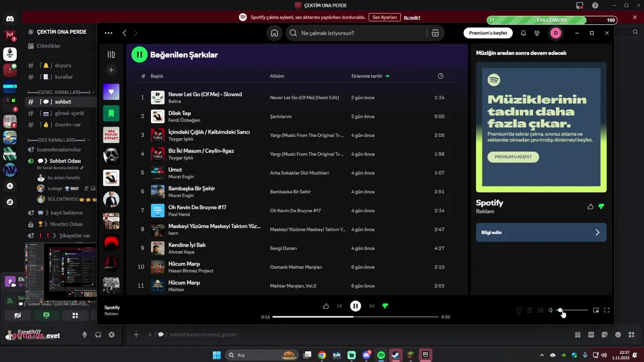
Task: Toggle Discord headphones deafen
Action: click(x=98, y=335)
